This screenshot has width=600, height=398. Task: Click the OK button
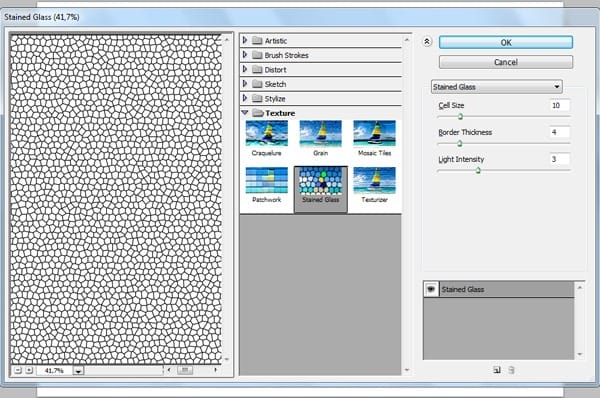506,42
